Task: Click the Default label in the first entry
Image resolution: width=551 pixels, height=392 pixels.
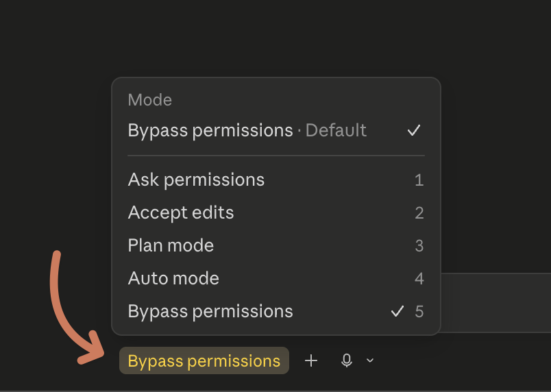Action: tap(336, 130)
